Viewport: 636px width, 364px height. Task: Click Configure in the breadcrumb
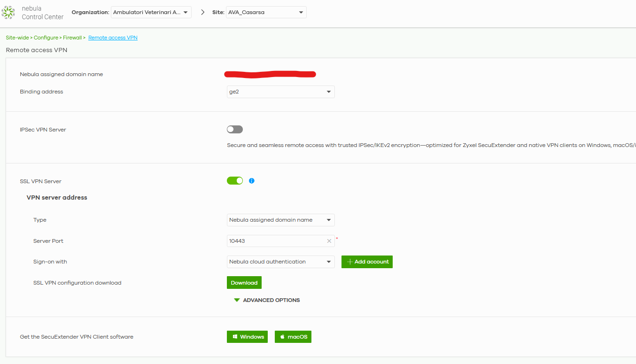(46, 38)
